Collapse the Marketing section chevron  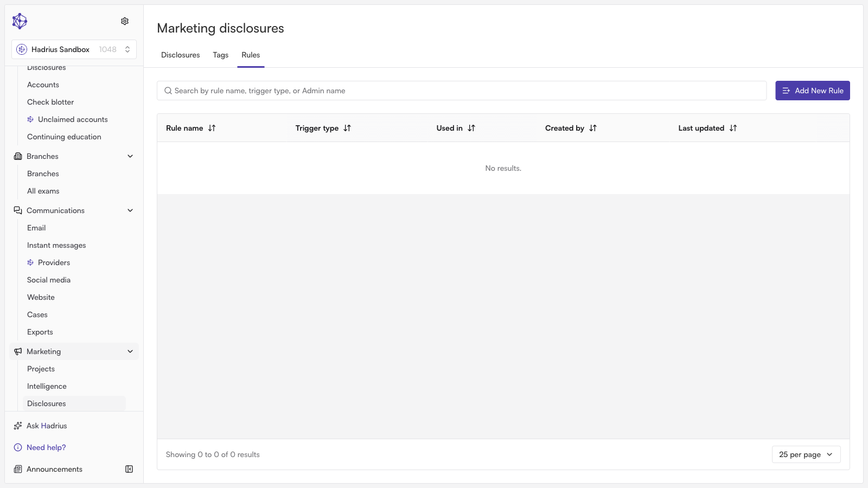coord(130,351)
